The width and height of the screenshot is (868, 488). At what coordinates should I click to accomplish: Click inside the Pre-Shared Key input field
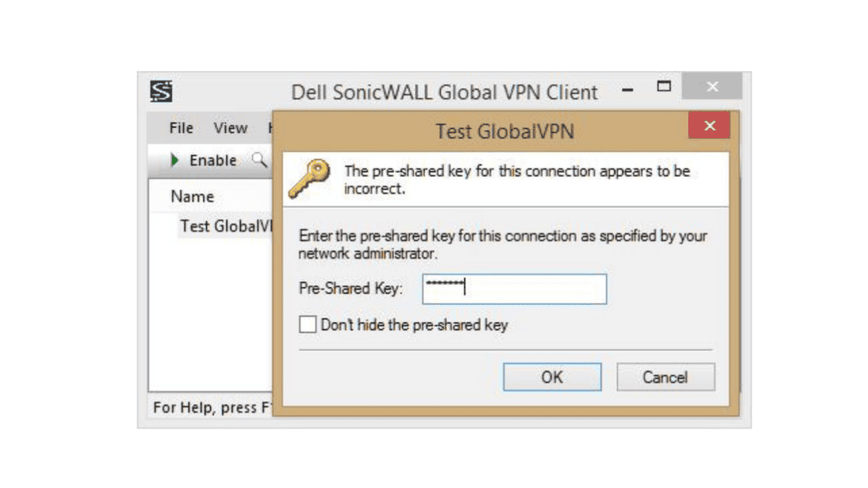pos(514,289)
